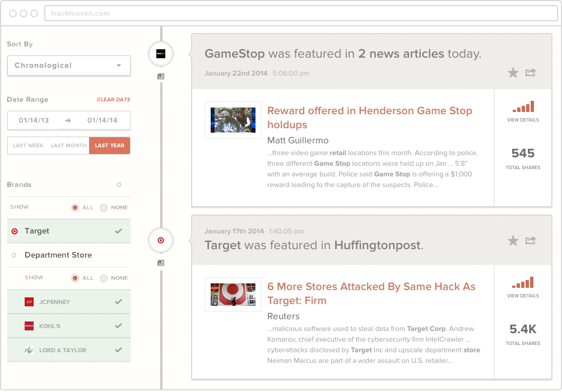Click GameStop featured in 2 news articles headline
Screen dimensions: 562x392
[343, 54]
